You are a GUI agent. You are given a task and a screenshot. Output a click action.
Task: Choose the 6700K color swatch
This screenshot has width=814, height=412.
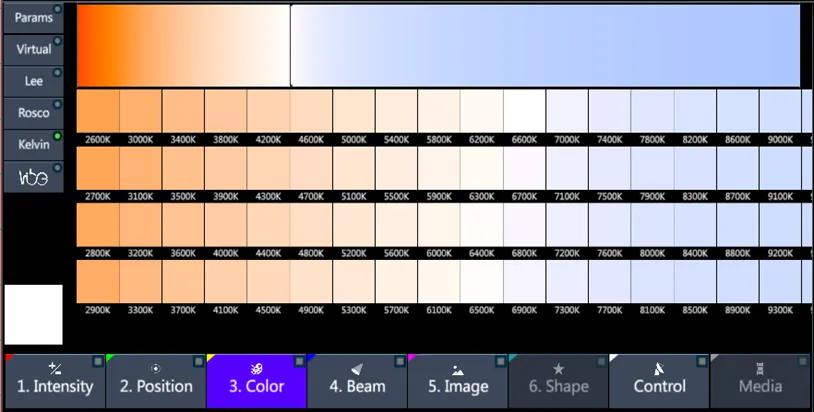(x=524, y=168)
